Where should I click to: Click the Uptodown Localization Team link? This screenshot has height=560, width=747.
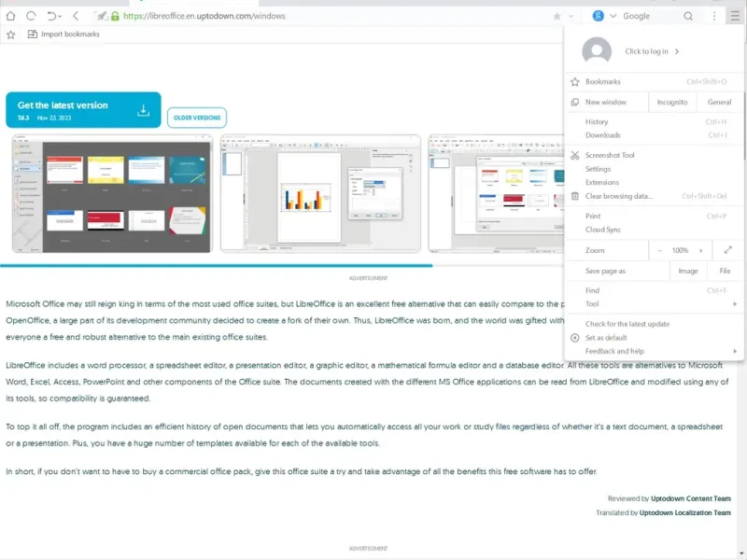[x=684, y=512]
